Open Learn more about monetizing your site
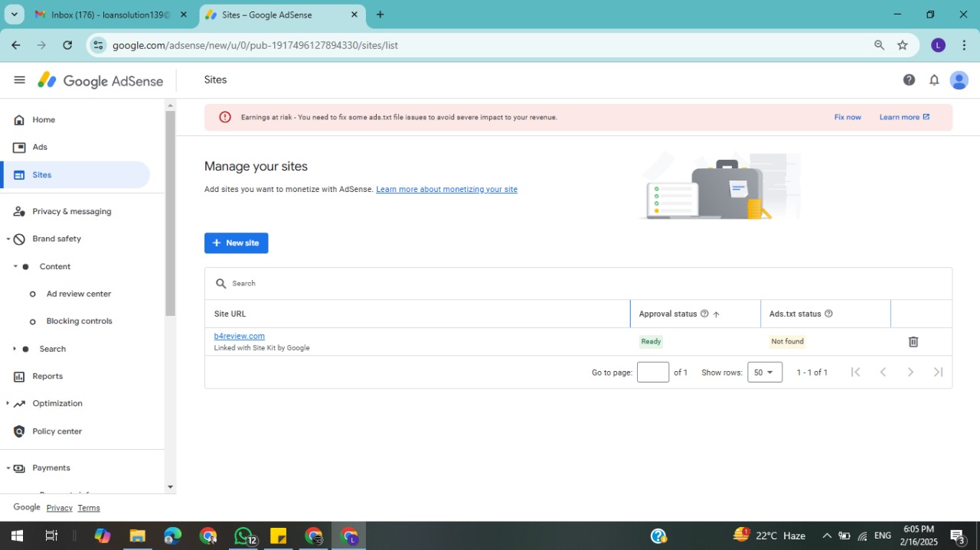 tap(446, 190)
